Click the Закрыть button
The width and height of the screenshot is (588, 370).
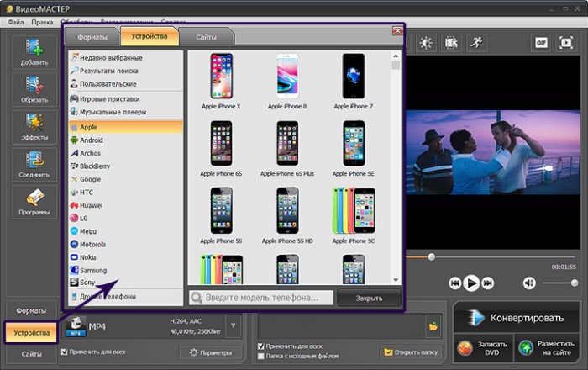[369, 298]
